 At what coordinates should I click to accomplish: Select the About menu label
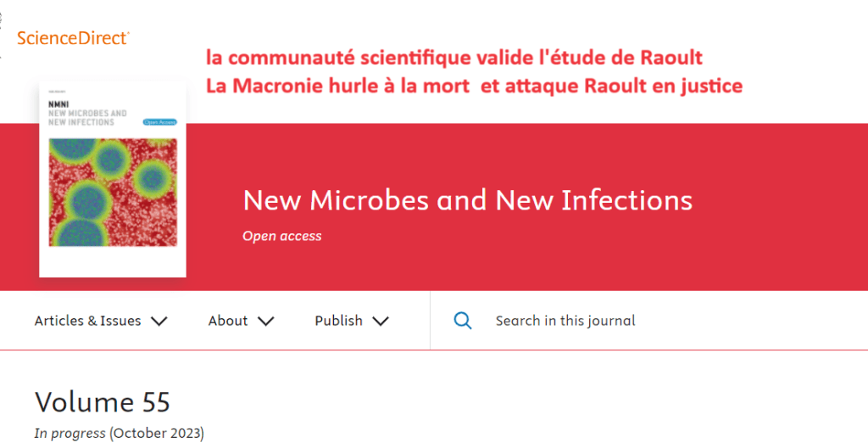(x=228, y=321)
